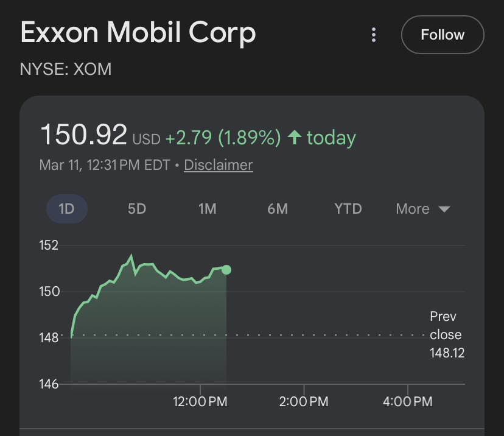Click the green up arrow beside today

295,137
